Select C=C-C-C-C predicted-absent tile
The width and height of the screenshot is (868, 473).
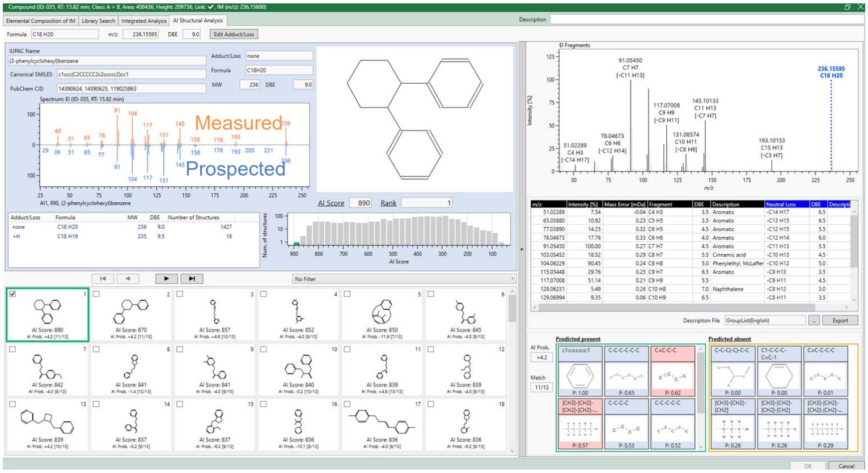826,371
